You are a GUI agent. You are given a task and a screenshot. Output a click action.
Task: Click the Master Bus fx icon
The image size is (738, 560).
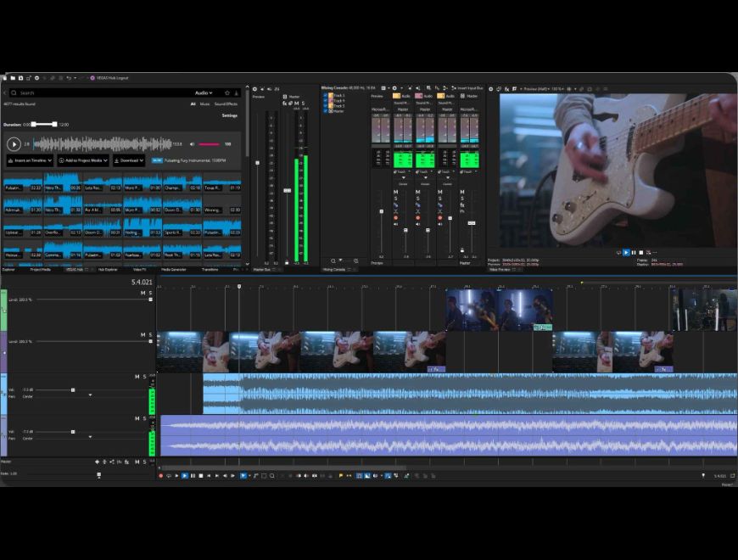click(x=284, y=103)
